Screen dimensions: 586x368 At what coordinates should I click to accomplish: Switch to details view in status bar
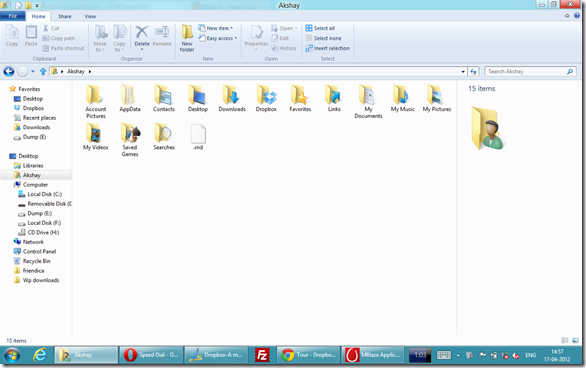pos(565,340)
